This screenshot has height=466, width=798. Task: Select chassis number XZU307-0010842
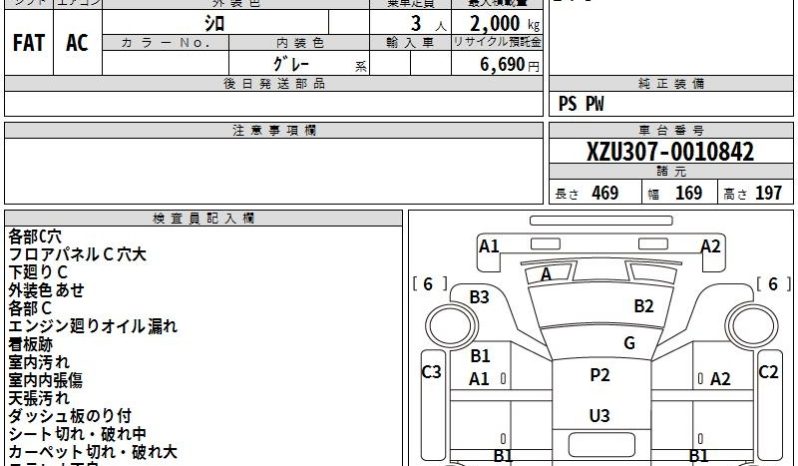tap(670, 152)
